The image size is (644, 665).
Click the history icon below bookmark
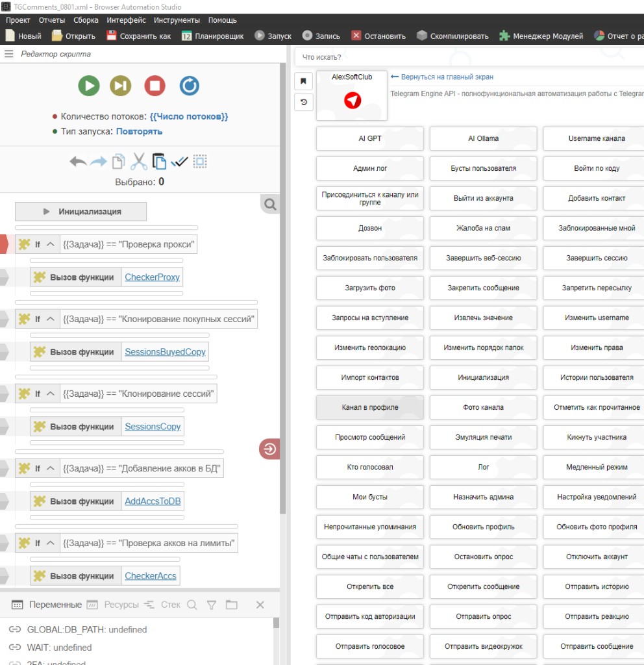point(304,102)
